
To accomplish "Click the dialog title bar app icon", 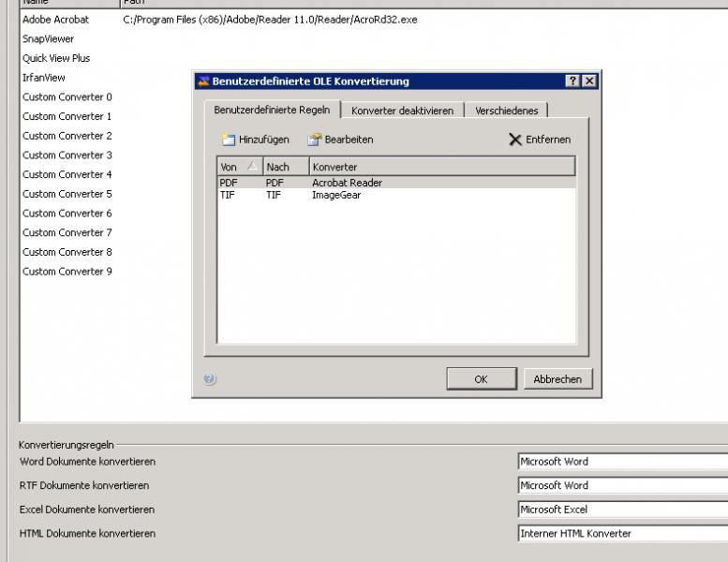I will coord(201,81).
